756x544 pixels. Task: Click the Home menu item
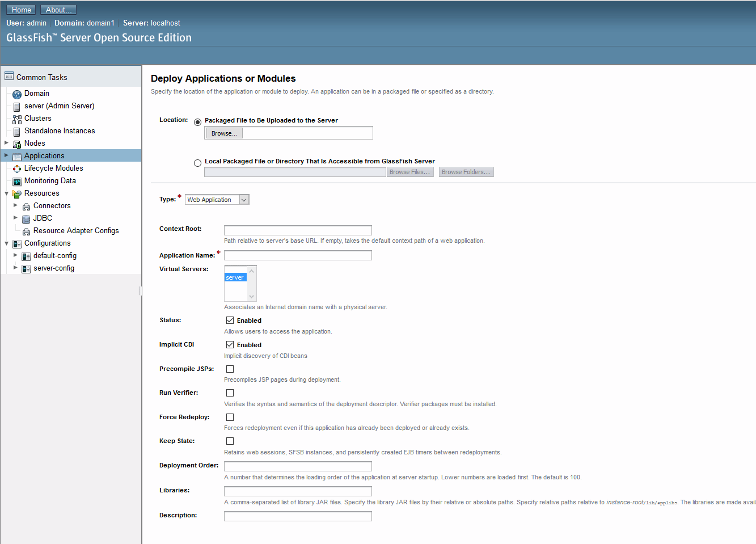point(20,9)
